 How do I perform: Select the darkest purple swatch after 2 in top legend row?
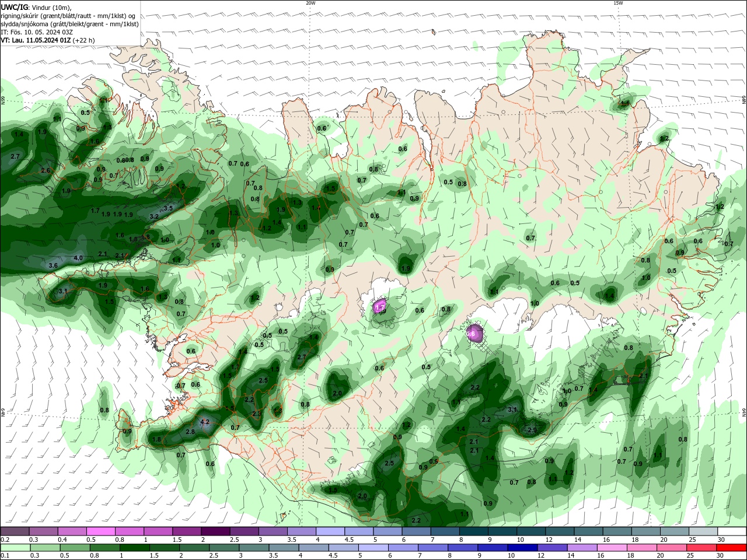(x=215, y=531)
